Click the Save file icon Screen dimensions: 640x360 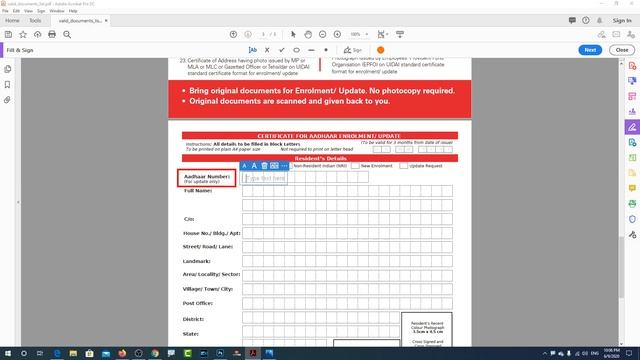8,35
